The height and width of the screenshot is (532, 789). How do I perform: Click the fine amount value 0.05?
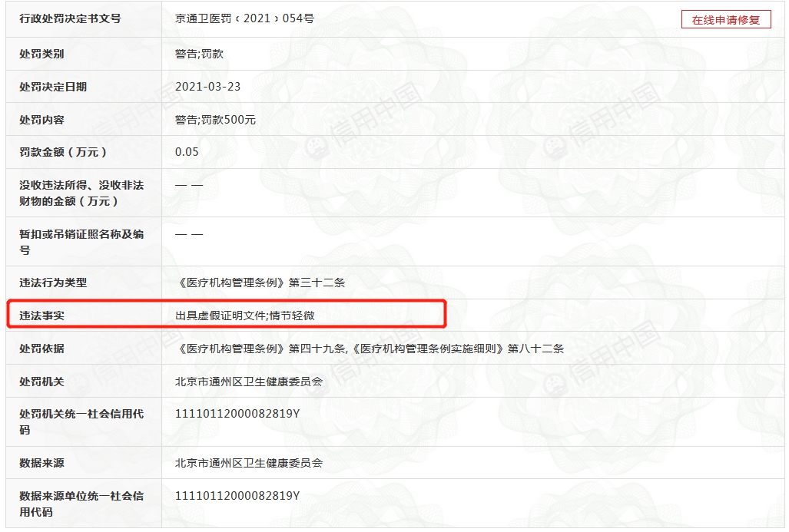tap(187, 152)
